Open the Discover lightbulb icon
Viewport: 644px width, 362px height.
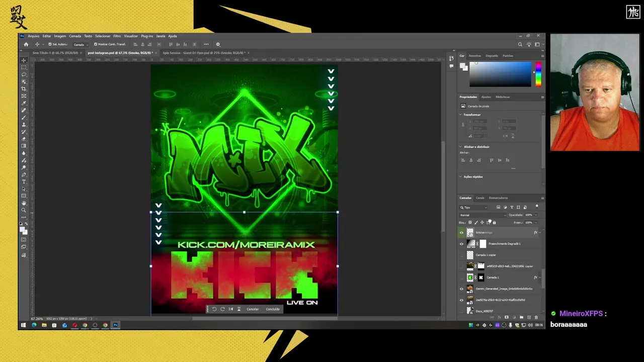coord(529,44)
